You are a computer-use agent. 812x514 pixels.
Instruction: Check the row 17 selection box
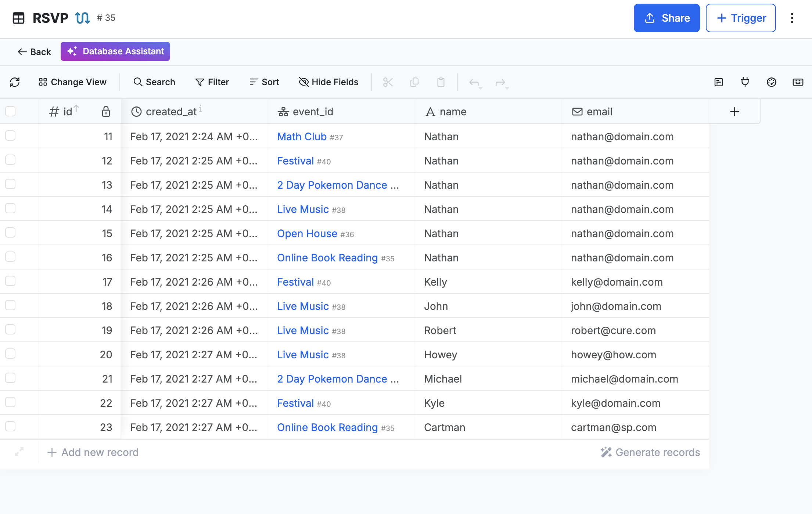(10, 281)
